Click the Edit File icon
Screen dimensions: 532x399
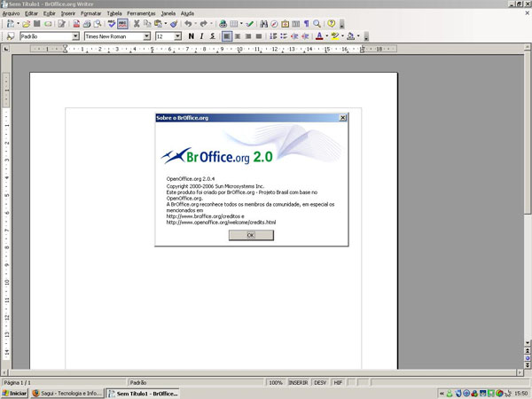point(61,24)
